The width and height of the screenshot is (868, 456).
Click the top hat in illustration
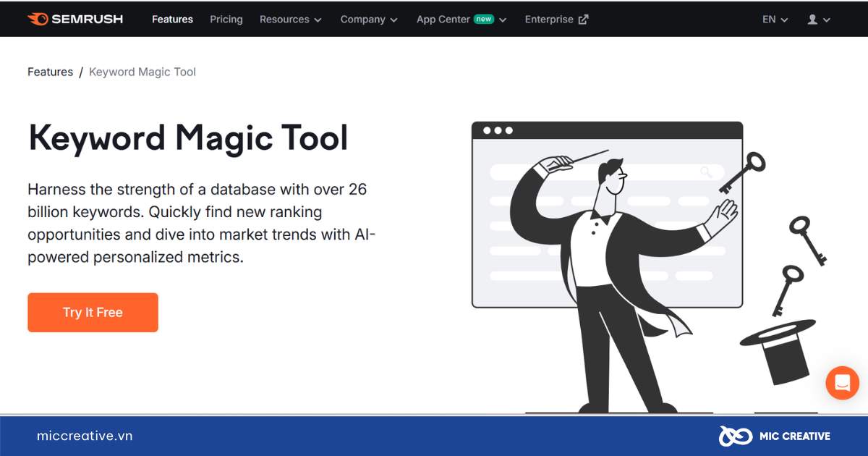778,352
